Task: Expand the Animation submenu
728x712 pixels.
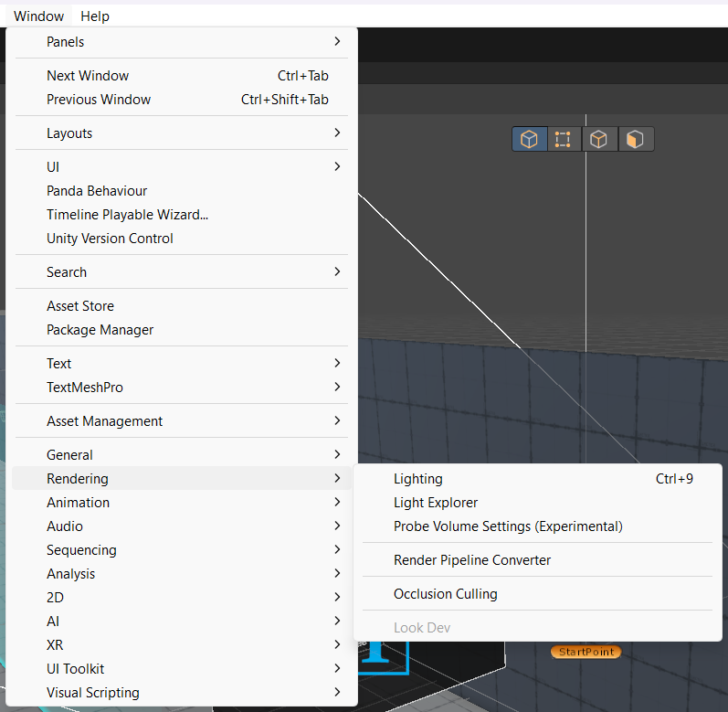Action: coord(182,503)
